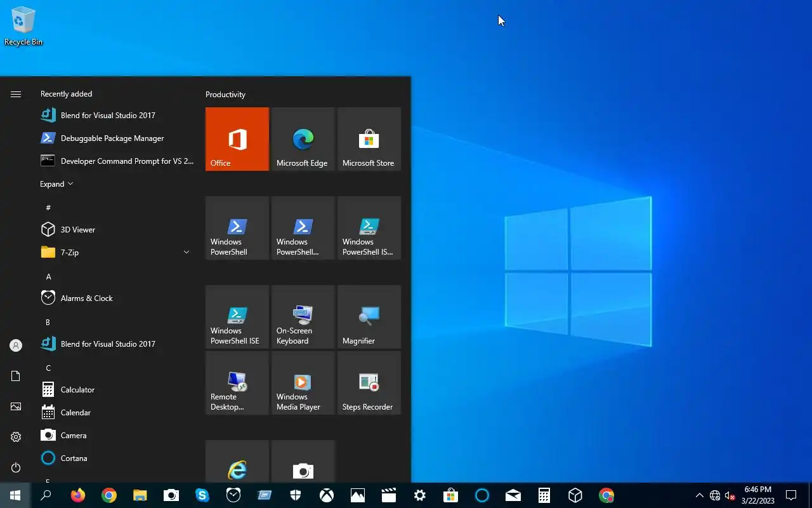This screenshot has height=508, width=812.
Task: Open Xbox from the taskbar
Action: (x=327, y=495)
